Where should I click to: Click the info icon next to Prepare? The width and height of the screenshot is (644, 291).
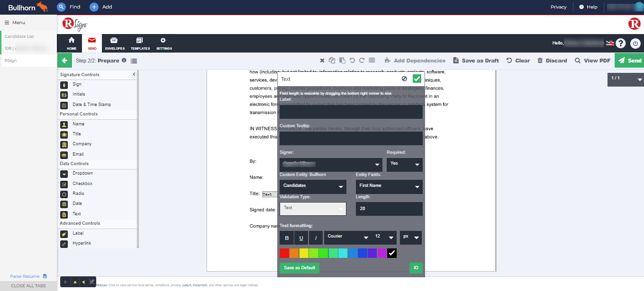[x=124, y=60]
